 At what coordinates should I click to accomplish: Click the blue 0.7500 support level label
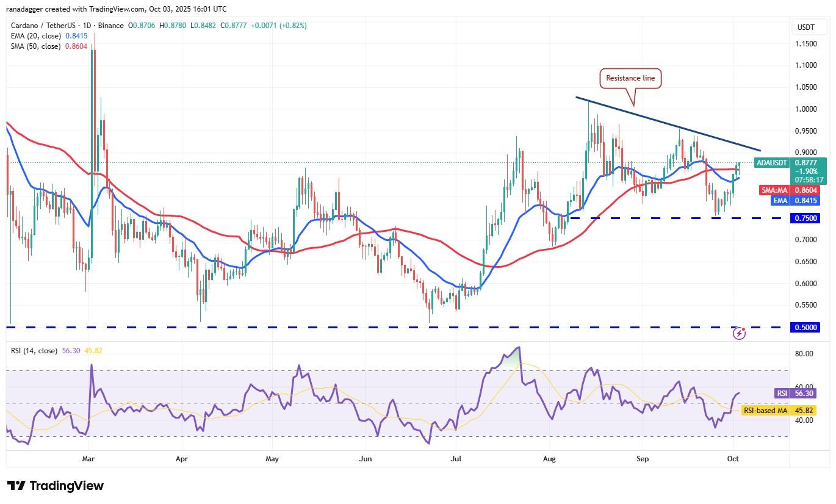[x=805, y=218]
